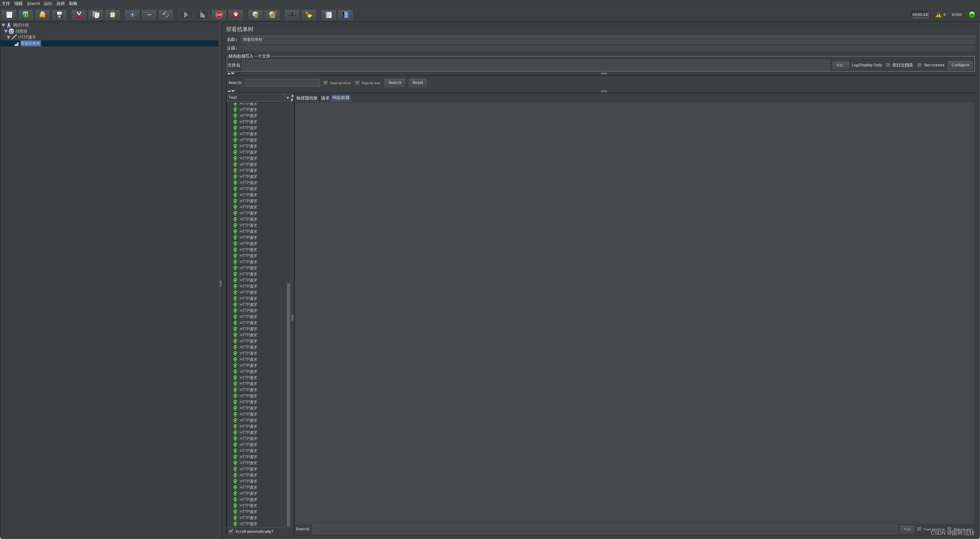The image size is (980, 539).
Task: Click the 浏览... browse button
Action: 840,65
